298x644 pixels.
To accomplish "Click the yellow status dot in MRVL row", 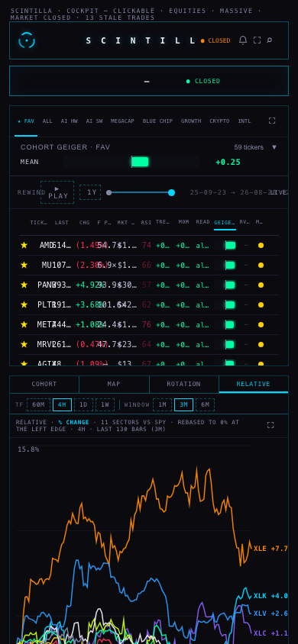I will 261,344.
